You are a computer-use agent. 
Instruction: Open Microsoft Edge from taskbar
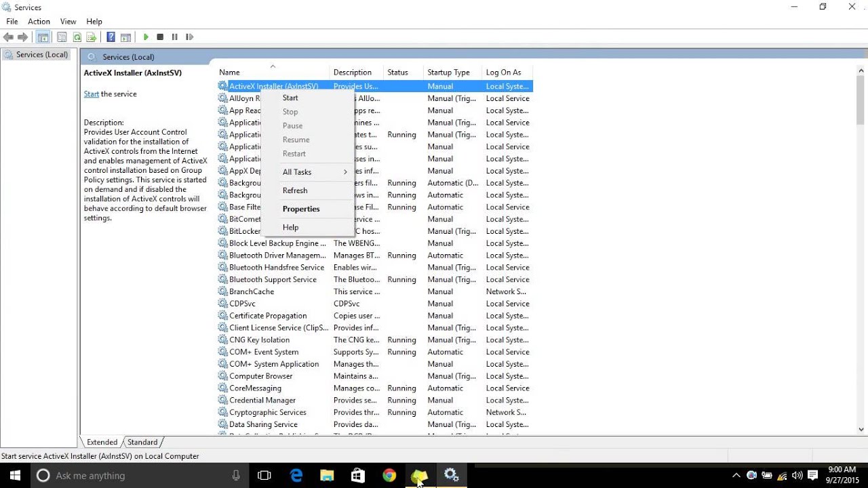coord(296,475)
